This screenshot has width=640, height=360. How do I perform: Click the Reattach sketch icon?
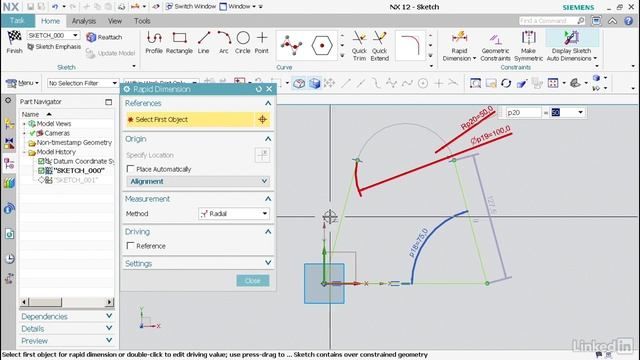click(x=91, y=37)
